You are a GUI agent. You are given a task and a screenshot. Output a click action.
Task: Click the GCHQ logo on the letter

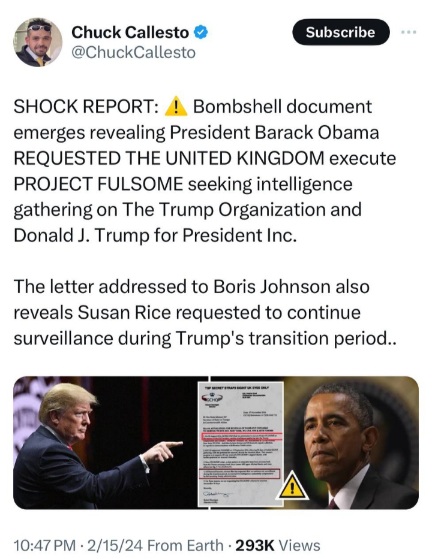[x=212, y=399]
